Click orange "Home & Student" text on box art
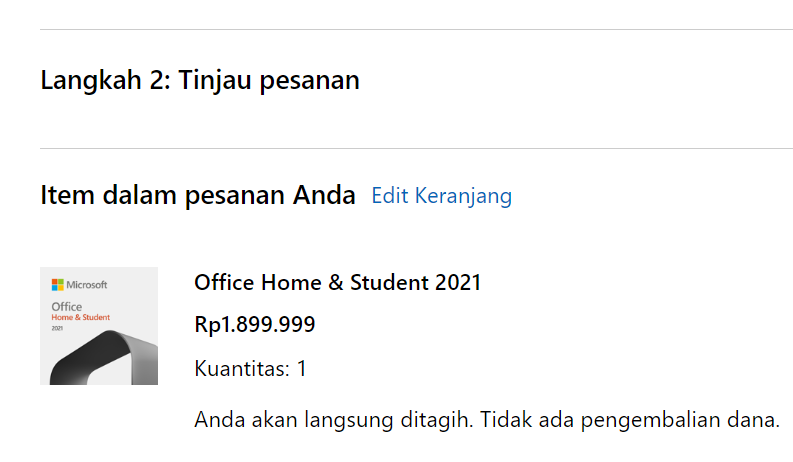This screenshot has height=462, width=793. point(80,317)
